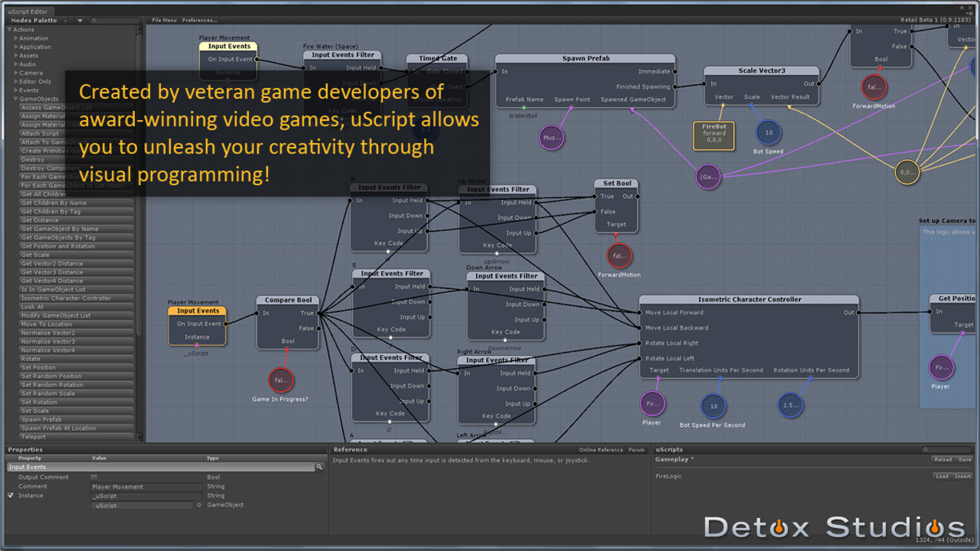The height and width of the screenshot is (551, 980).
Task: Add the Normalize Vector3 palette node
Action: 76,341
